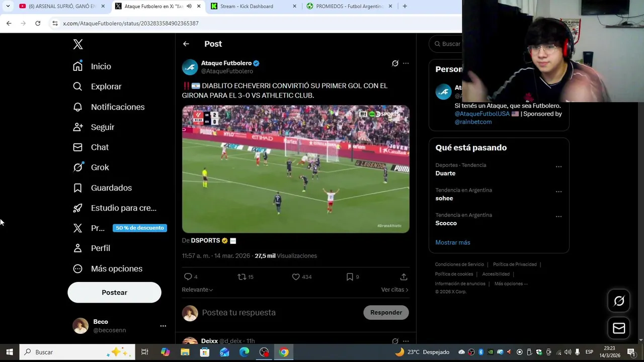This screenshot has height=362, width=644.
Task: Open Política de Privacidad footer link
Action: 515,264
